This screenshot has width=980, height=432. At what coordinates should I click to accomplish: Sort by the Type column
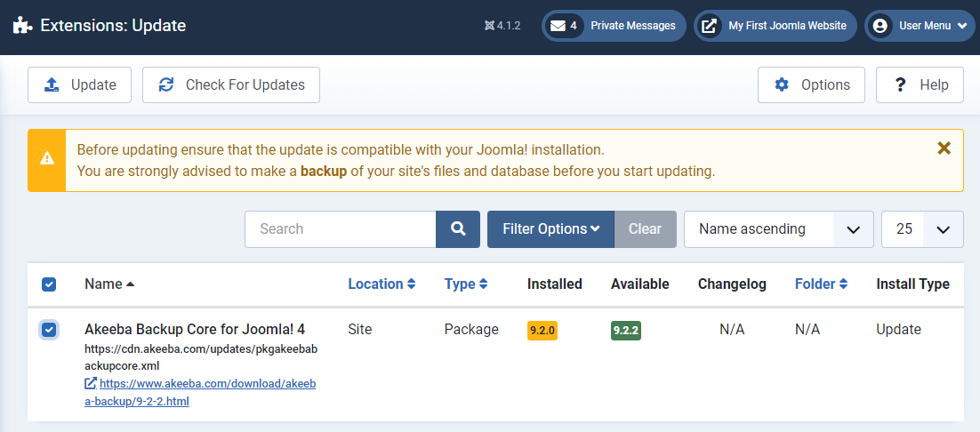466,284
